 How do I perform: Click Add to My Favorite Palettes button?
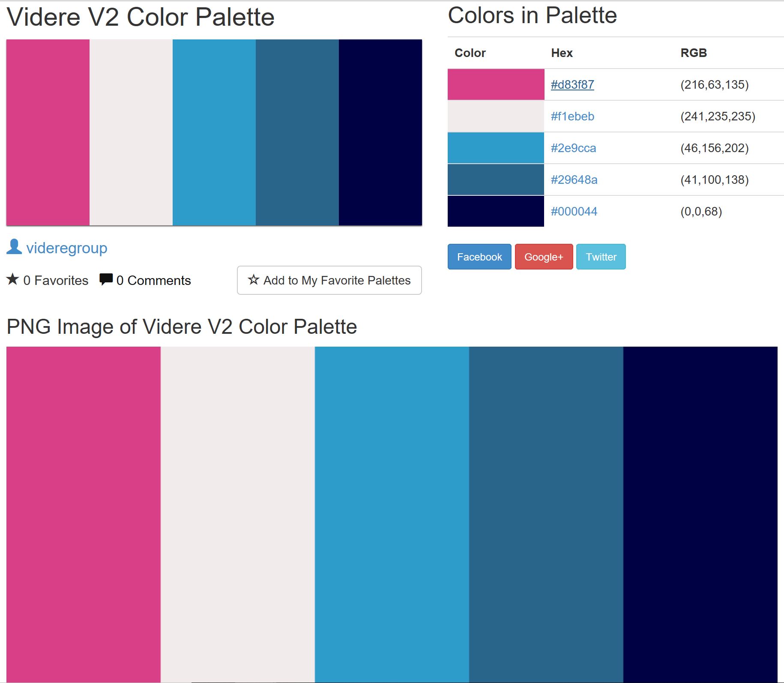[x=329, y=280]
